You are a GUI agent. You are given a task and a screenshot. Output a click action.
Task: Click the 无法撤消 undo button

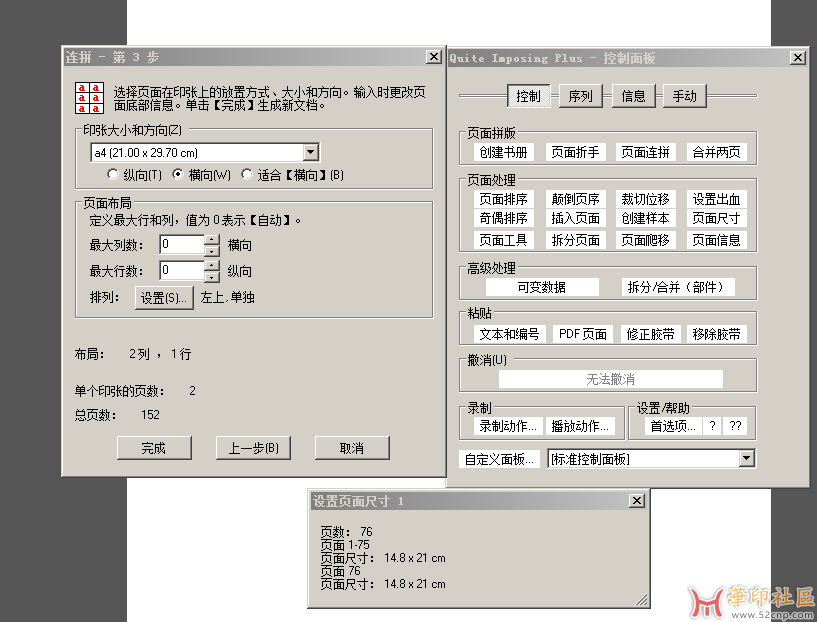611,379
